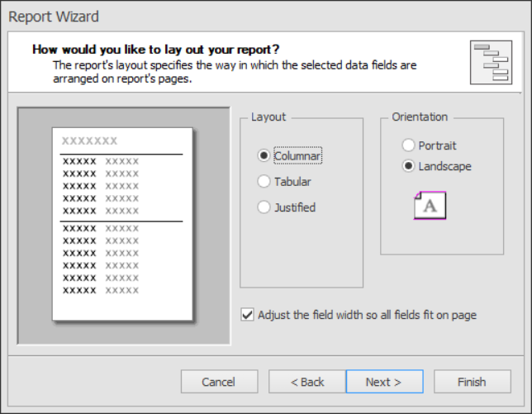The image size is (532, 414).
Task: Click the page orientation 'A' icon
Action: (x=430, y=205)
